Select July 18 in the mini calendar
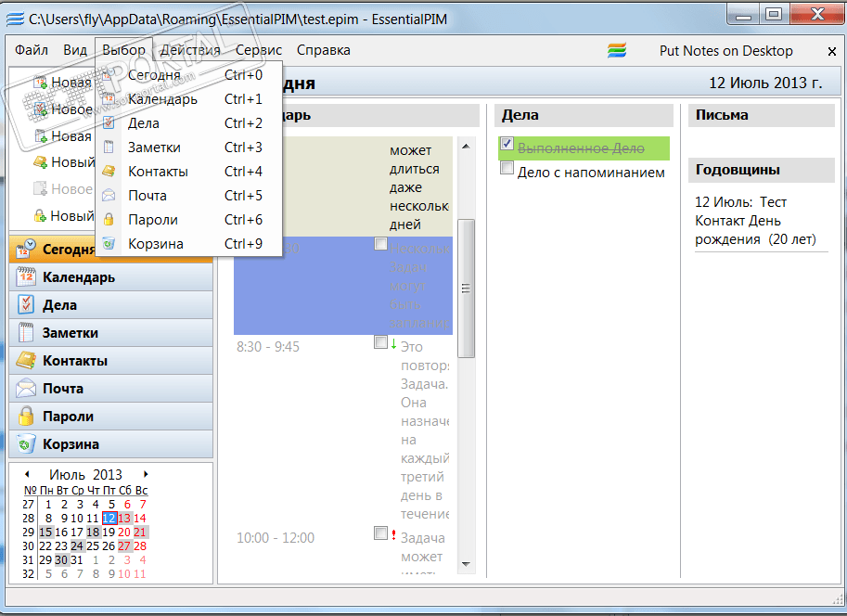 click(94, 533)
